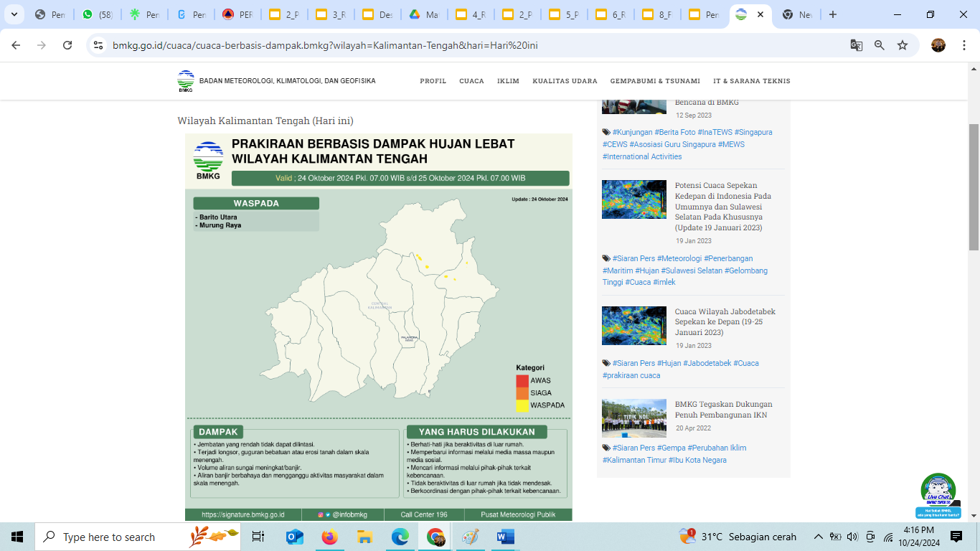Open the CUACA menu

[x=472, y=81]
